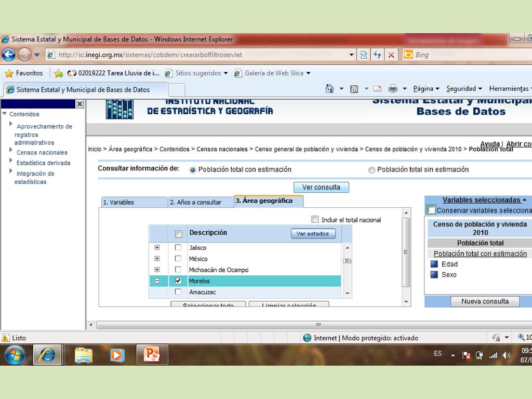
Task: Click the volume speaker tray icon
Action: coord(506,355)
